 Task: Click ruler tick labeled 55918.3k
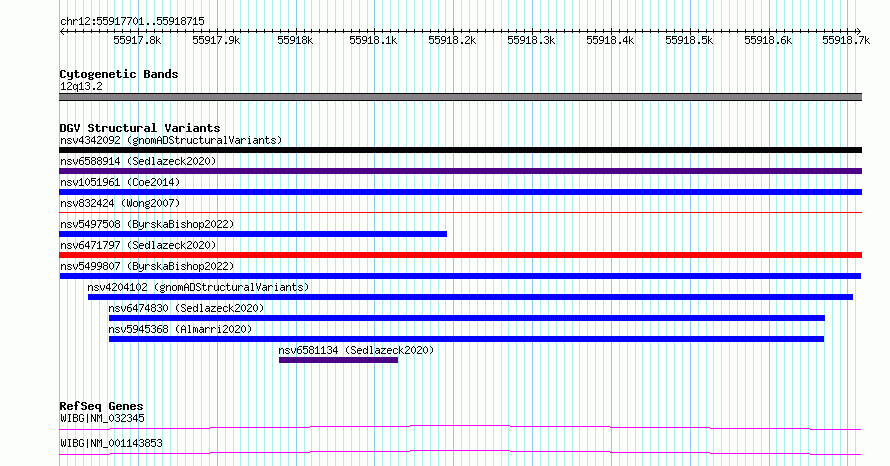click(x=531, y=40)
